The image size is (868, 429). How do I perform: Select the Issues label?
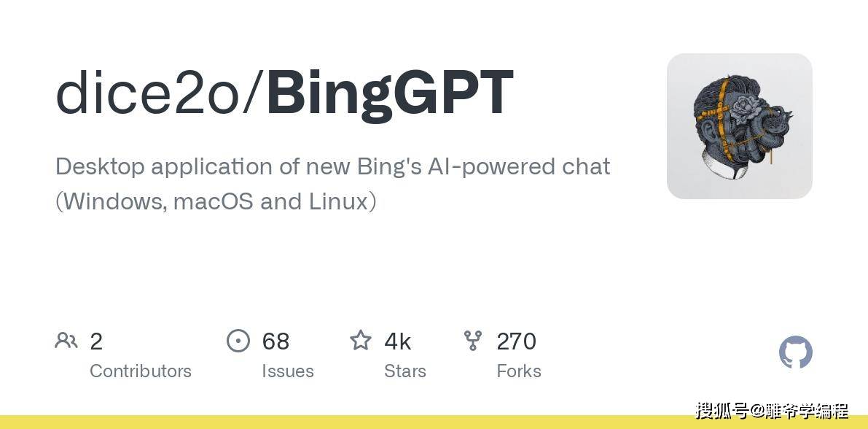(x=288, y=371)
